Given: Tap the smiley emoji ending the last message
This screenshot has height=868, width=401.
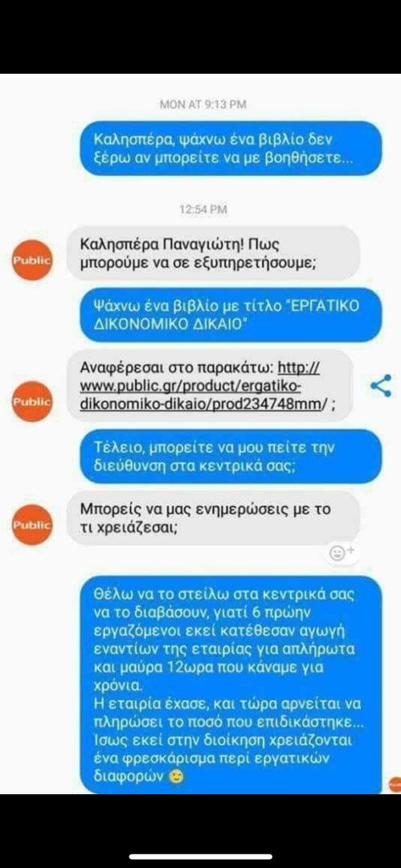Looking at the screenshot, I should click(x=176, y=776).
